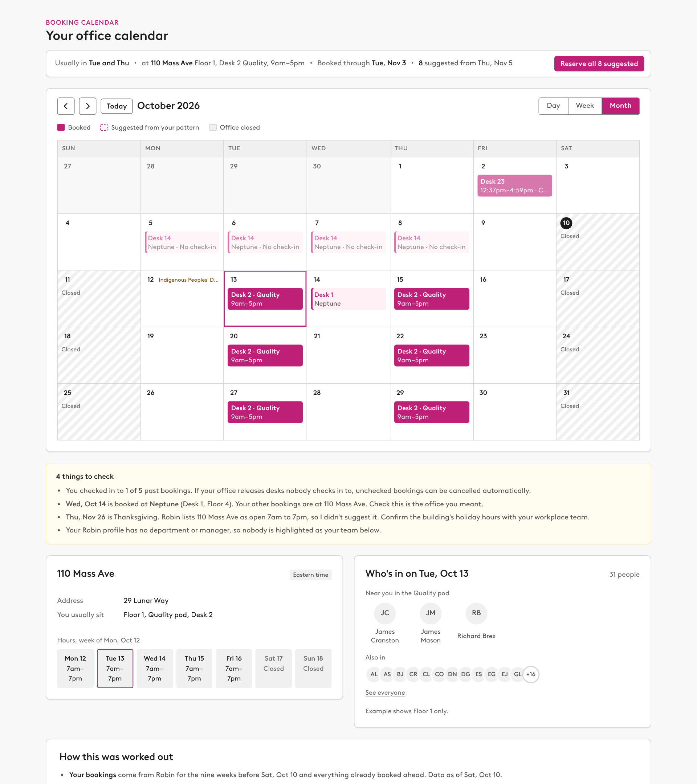Viewport: 697px width, 784px height.
Task: Click the GL avatar chip
Action: click(x=517, y=674)
